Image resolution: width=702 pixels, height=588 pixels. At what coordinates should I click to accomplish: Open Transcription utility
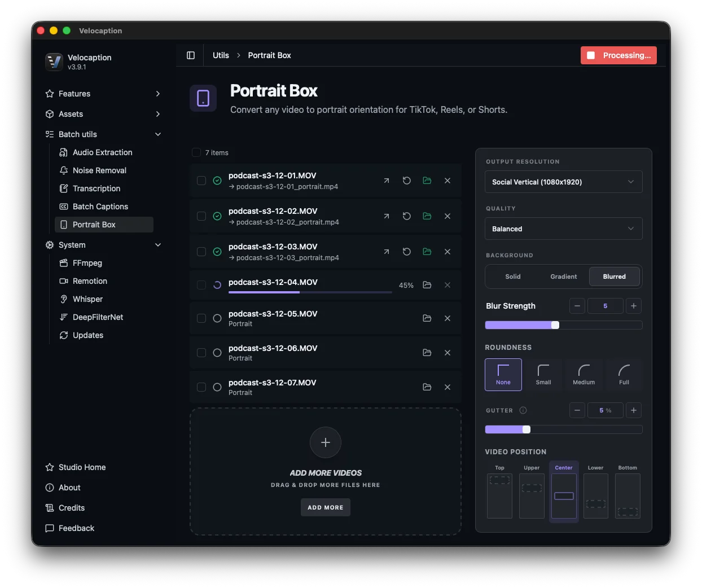click(x=104, y=188)
